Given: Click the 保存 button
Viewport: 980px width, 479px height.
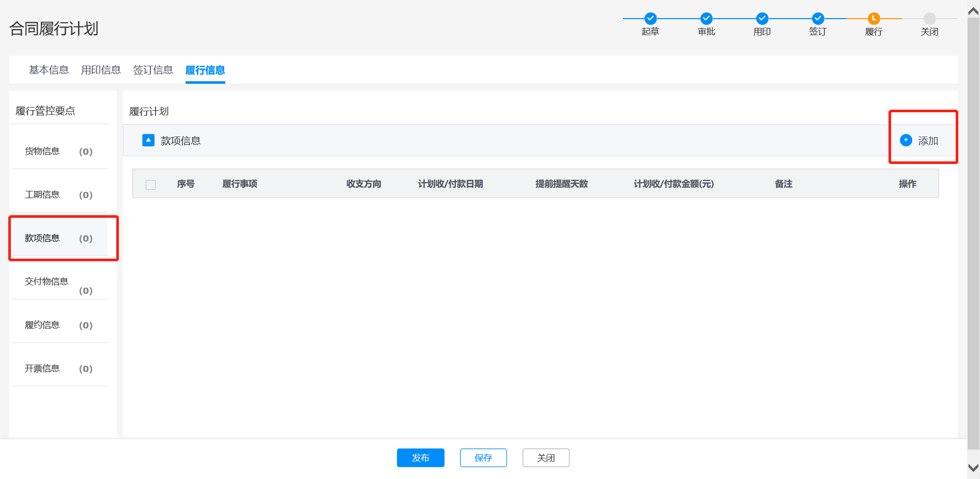Looking at the screenshot, I should click(483, 458).
